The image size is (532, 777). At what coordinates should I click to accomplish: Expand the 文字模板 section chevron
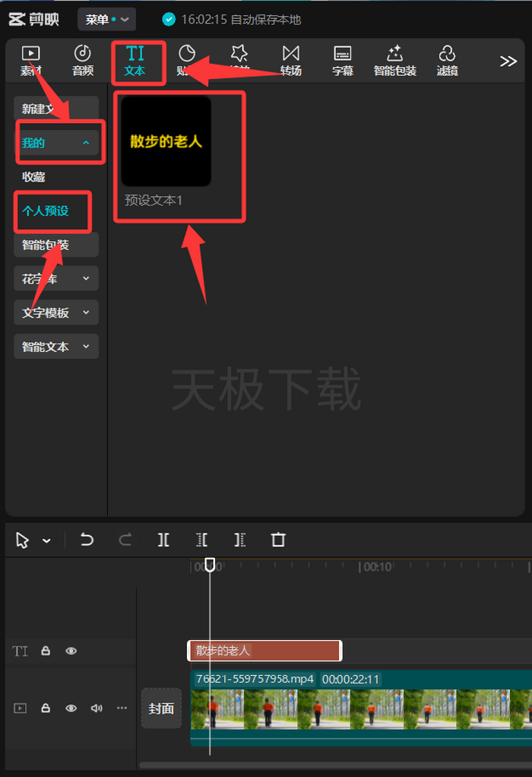(86, 312)
